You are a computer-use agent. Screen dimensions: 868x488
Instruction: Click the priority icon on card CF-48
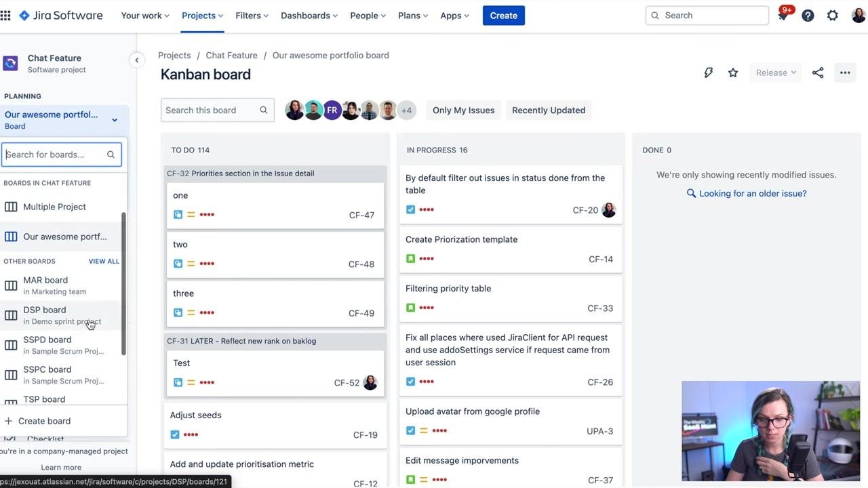pyautogui.click(x=191, y=264)
